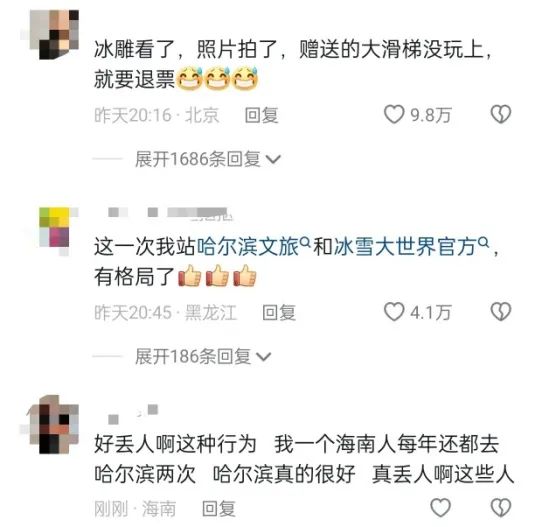Reply to the Heilongjiang comment
The height and width of the screenshot is (527, 542).
pyautogui.click(x=279, y=312)
